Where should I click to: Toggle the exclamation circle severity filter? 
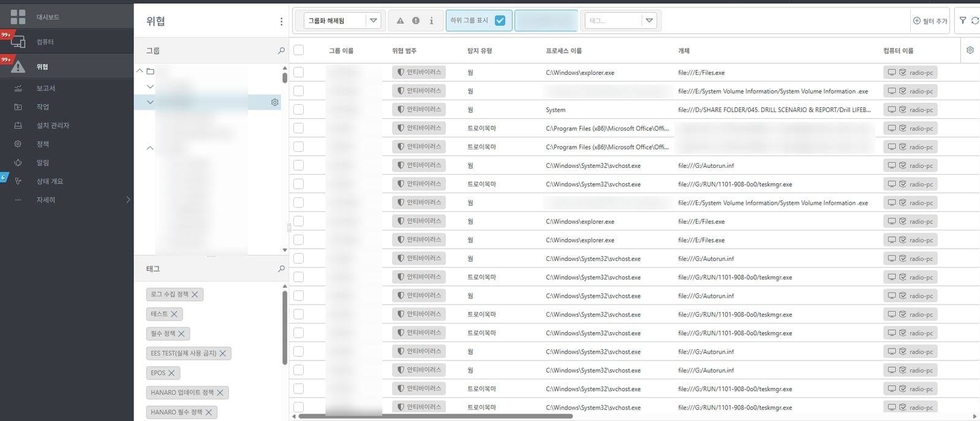(416, 21)
